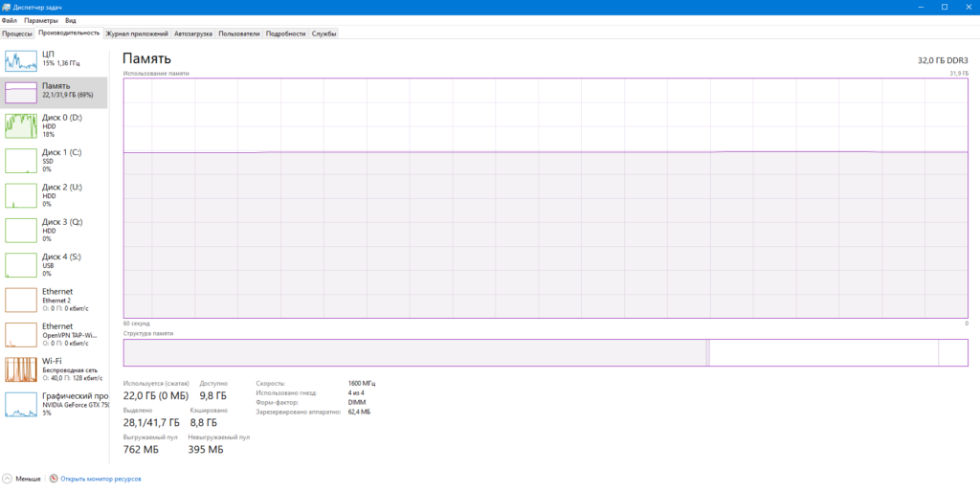Select the CPU (ЦП) mini graph thumbnail
The height and width of the screenshot is (491, 980).
[x=21, y=60]
